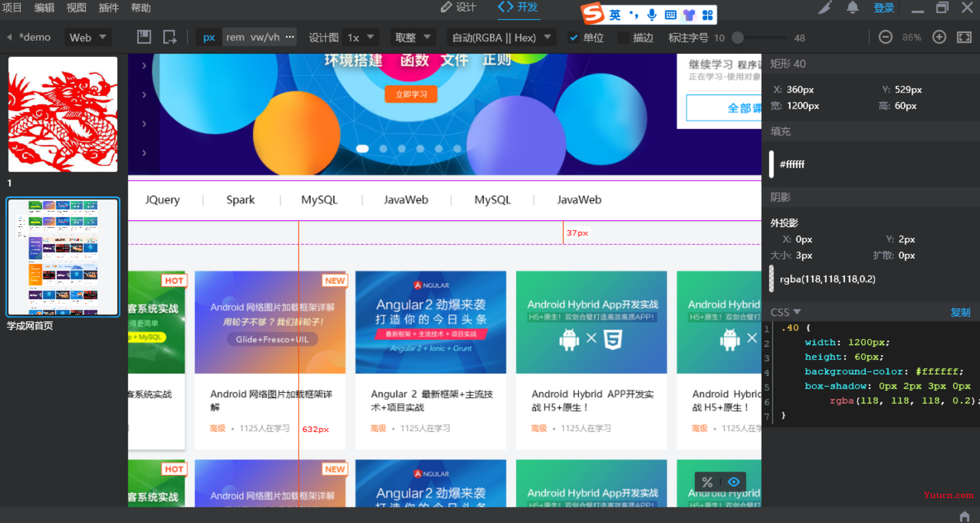Click the fit-to-screen icon
This screenshot has height=523, width=980.
coord(964,37)
